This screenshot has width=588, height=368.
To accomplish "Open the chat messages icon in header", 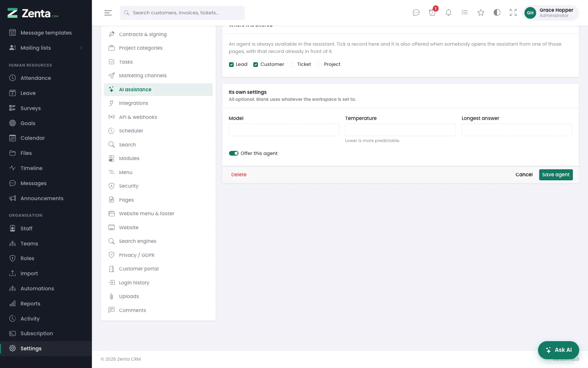I will tap(416, 13).
